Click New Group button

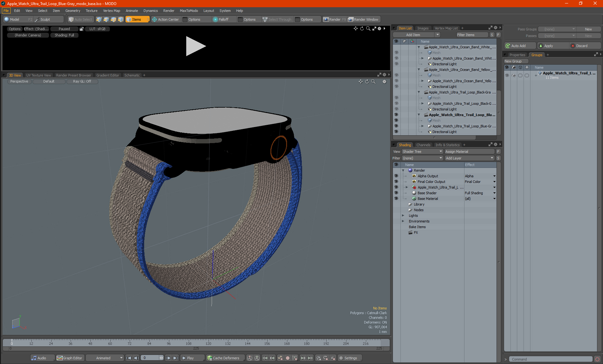tap(516, 61)
